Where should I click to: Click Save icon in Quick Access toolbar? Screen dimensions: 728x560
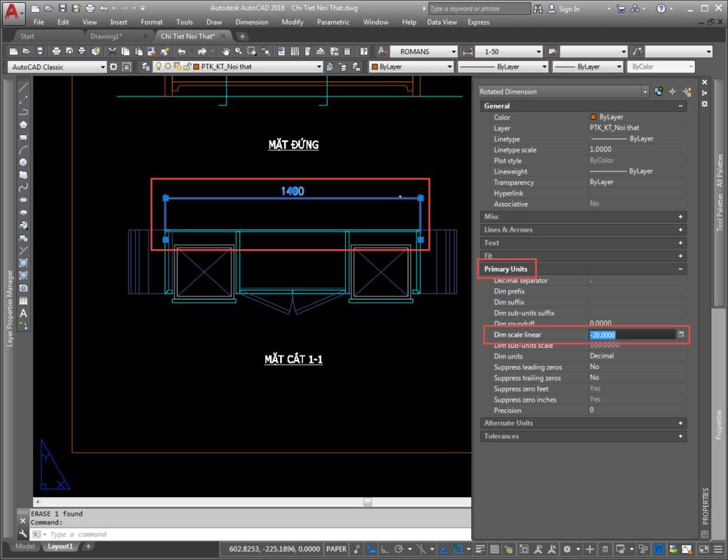(x=63, y=8)
